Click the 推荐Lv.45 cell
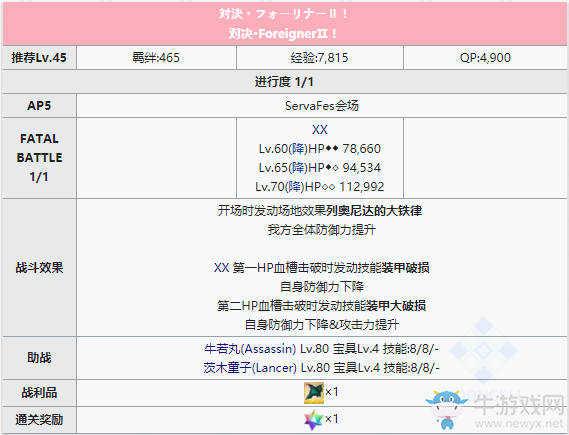 coord(39,58)
